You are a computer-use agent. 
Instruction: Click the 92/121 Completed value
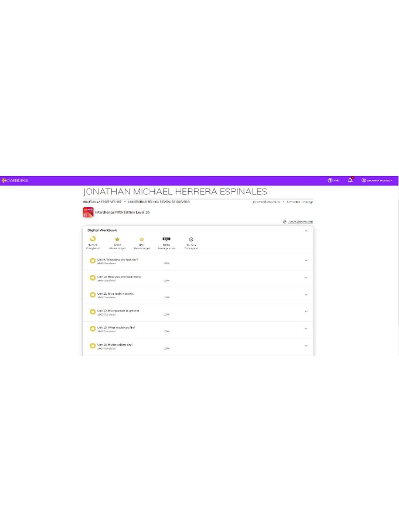point(92,245)
